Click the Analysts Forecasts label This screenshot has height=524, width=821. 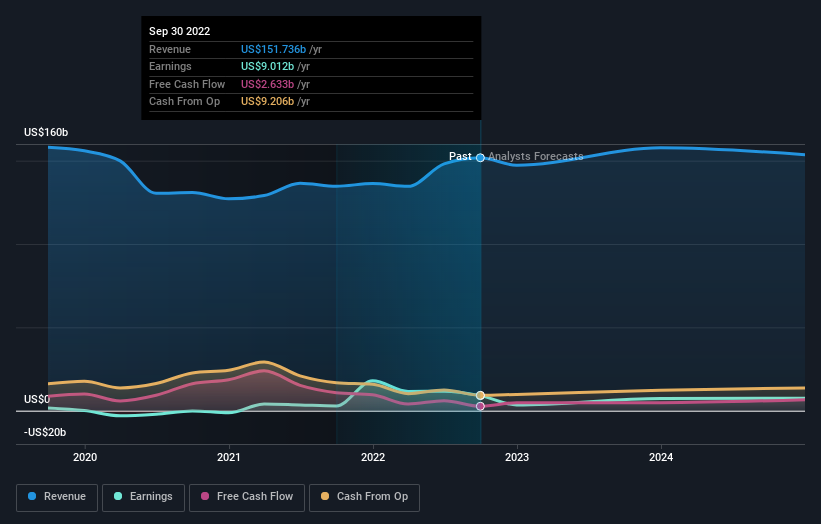[536, 156]
